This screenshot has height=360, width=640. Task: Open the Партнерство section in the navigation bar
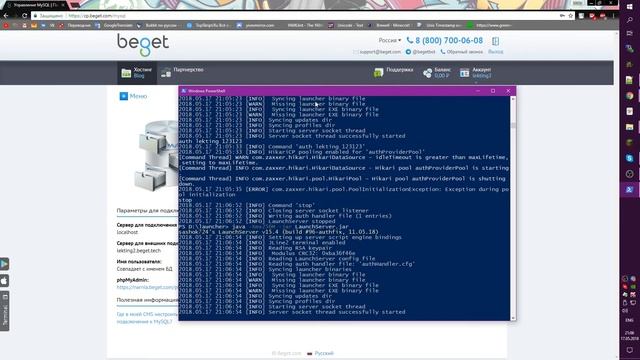tap(182, 73)
